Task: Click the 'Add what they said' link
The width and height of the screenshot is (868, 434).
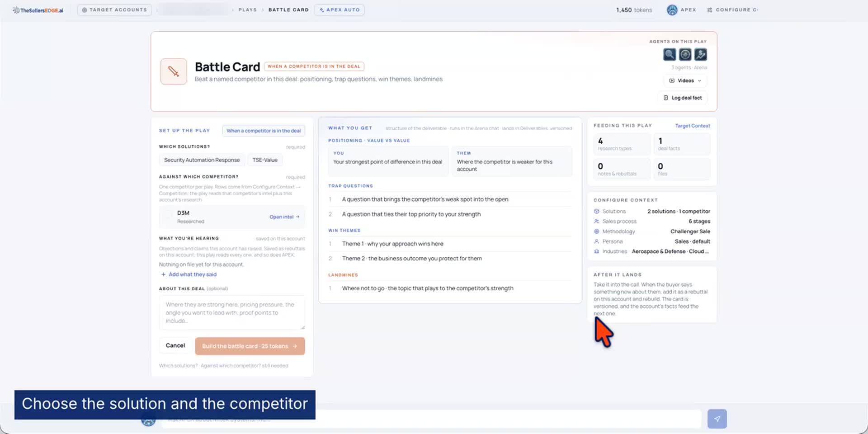Action: (x=189, y=274)
